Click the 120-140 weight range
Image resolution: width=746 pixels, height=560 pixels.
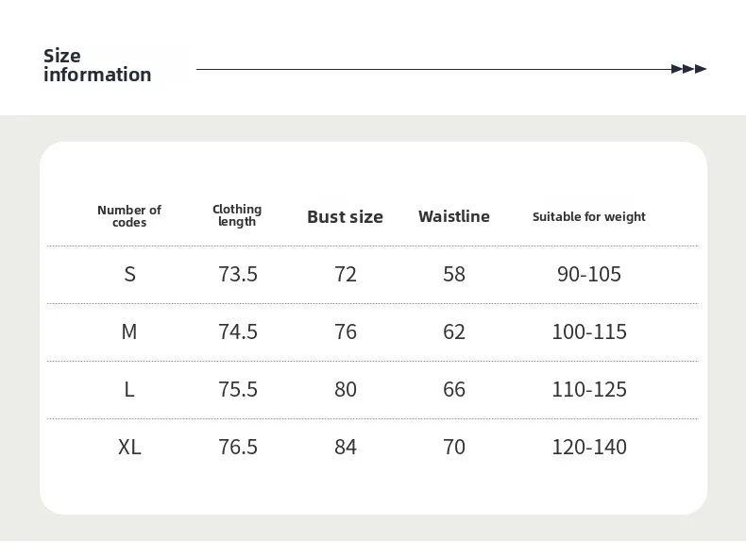point(589,447)
